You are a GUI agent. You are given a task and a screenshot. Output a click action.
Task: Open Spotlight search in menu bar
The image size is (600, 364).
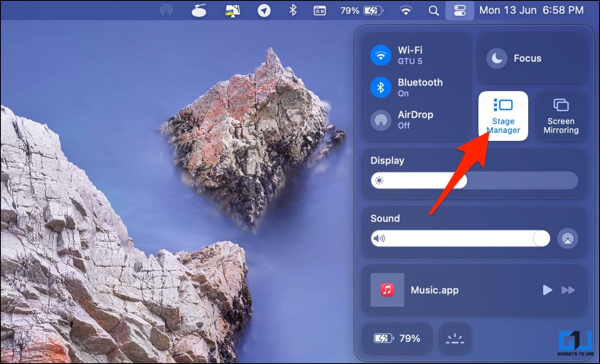[x=433, y=10]
